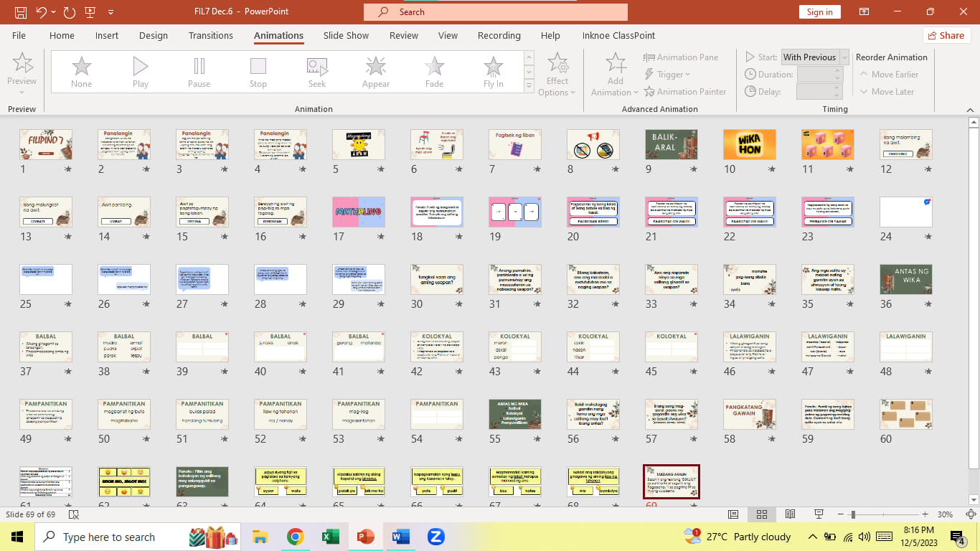The width and height of the screenshot is (980, 551).
Task: Launch Slide Show from status bar icon
Action: point(819,514)
